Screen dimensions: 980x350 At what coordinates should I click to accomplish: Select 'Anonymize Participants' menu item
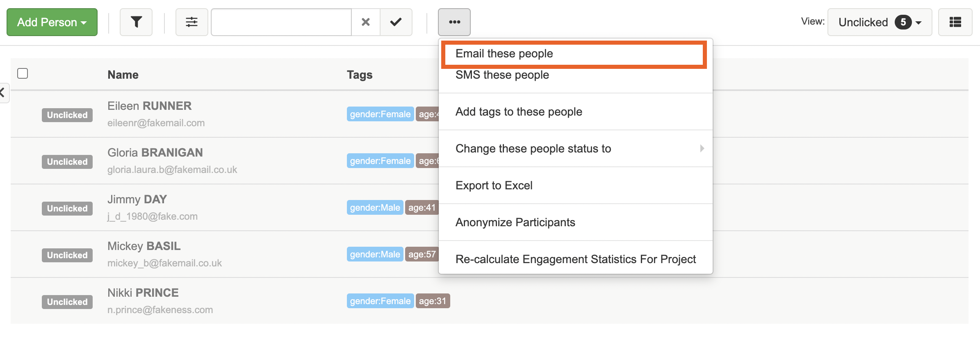pyautogui.click(x=515, y=222)
